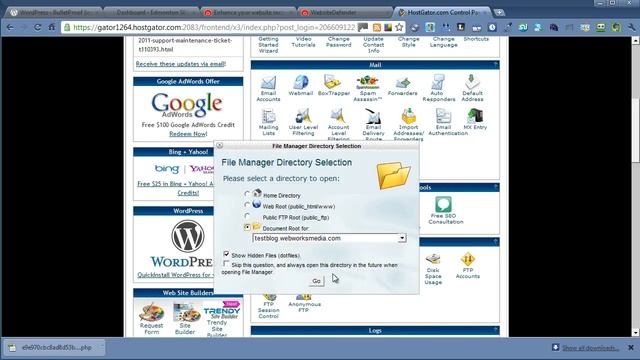
Task: Switch to Enhance your website tab
Action: pyautogui.click(x=247, y=12)
